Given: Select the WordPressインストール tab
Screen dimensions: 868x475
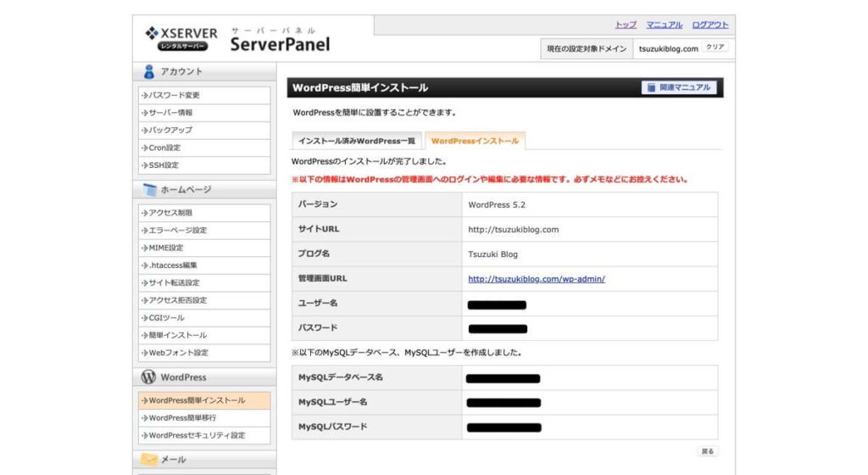Looking at the screenshot, I should click(475, 141).
